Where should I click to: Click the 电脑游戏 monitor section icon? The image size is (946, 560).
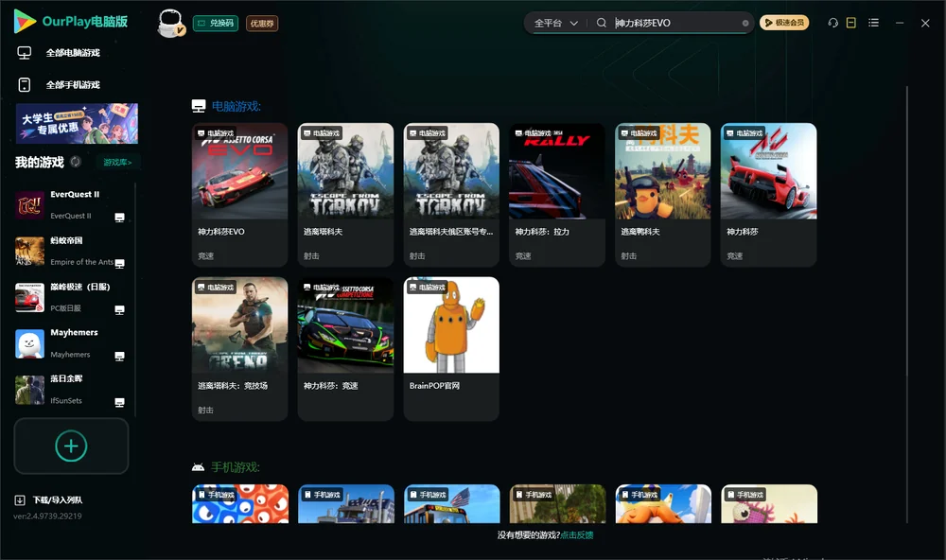(199, 106)
